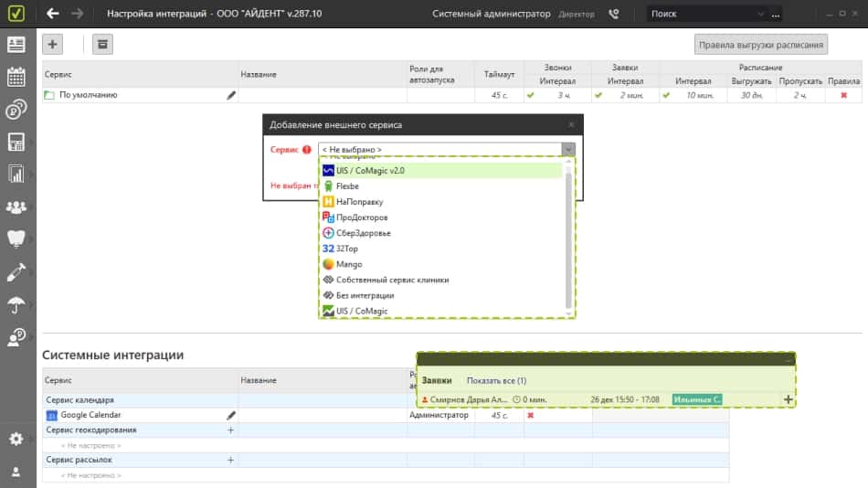
Task: Click the phone calls icon in header
Action: [x=613, y=14]
